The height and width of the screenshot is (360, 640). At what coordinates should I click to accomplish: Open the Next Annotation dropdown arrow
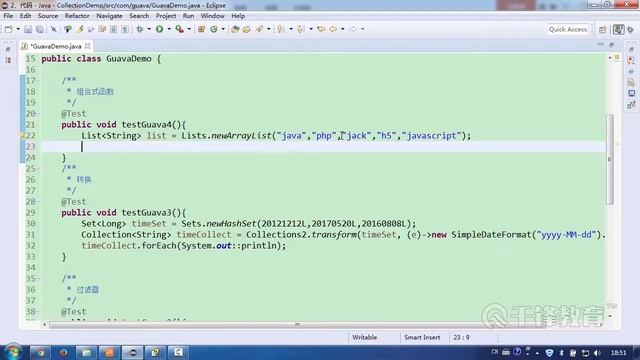click(x=291, y=29)
